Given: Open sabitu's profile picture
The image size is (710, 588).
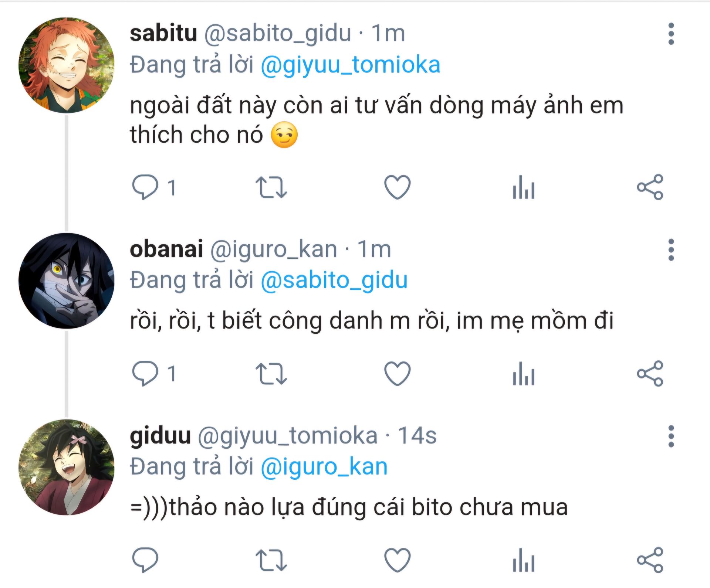Looking at the screenshot, I should coord(67,65).
